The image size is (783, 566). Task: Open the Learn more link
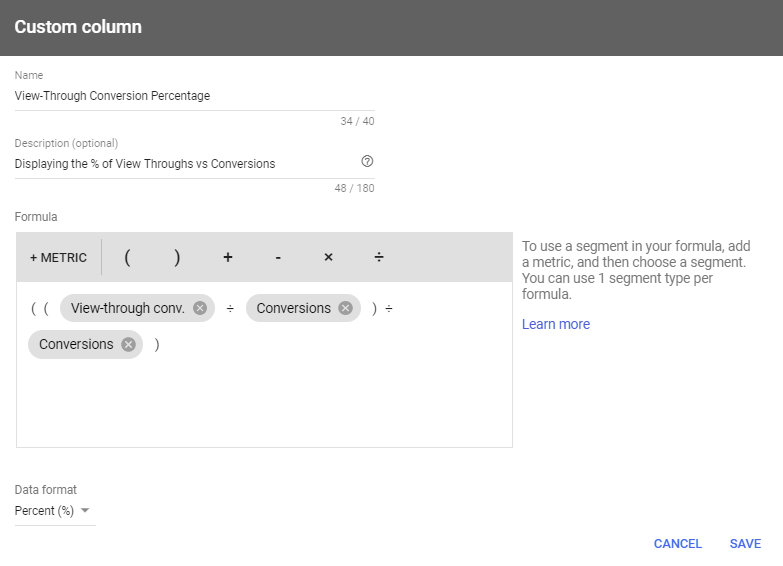click(556, 324)
